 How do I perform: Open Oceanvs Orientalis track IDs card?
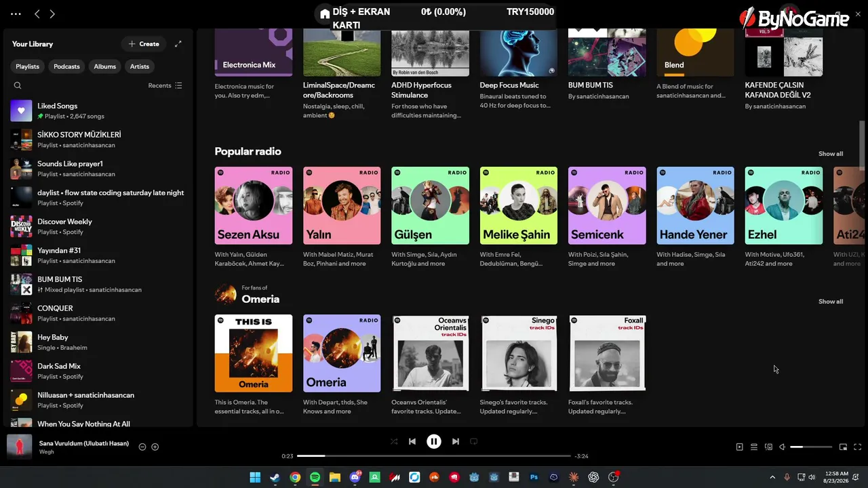[430, 365]
